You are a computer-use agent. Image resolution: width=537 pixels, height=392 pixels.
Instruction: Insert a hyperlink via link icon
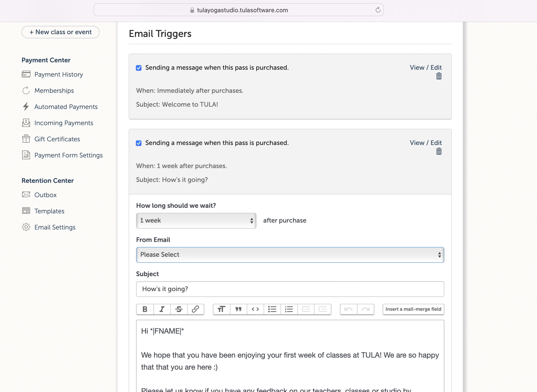click(x=195, y=309)
